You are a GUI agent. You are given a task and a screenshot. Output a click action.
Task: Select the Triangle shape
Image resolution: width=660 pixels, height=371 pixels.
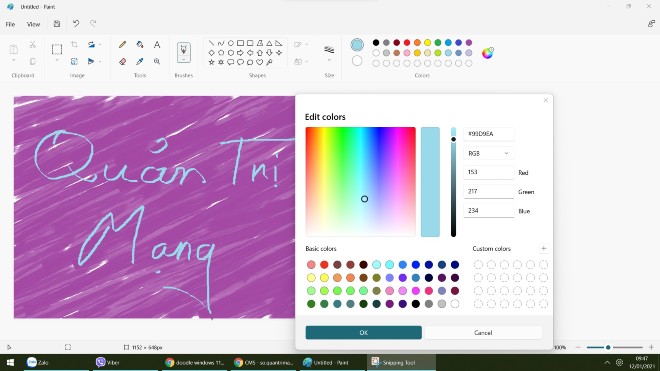[x=269, y=43]
